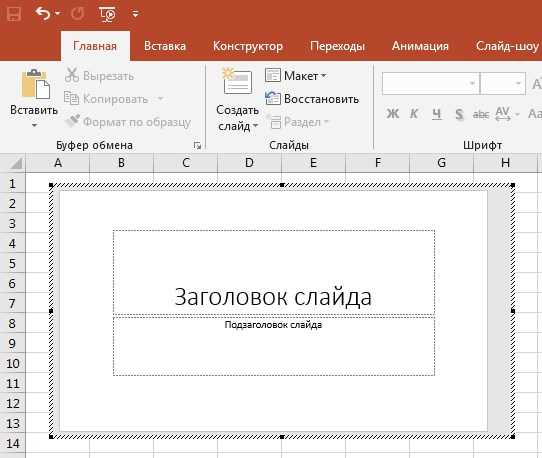Expand the Вставить paste options arrow
This screenshot has height=458, width=542.
tap(34, 125)
